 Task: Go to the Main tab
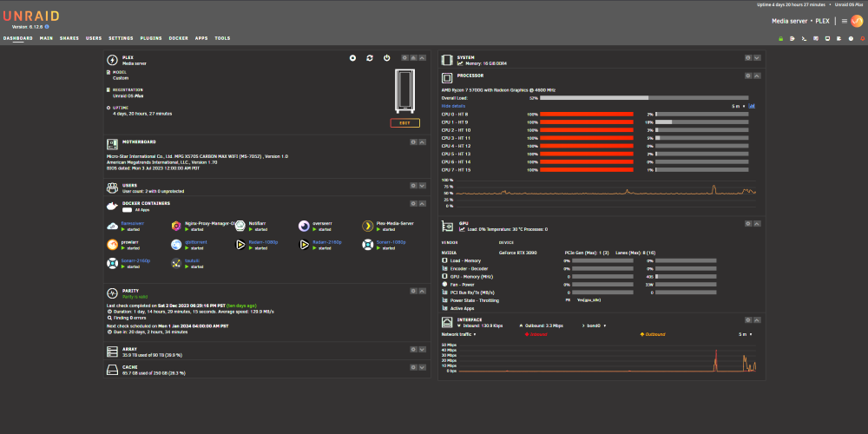pos(46,38)
